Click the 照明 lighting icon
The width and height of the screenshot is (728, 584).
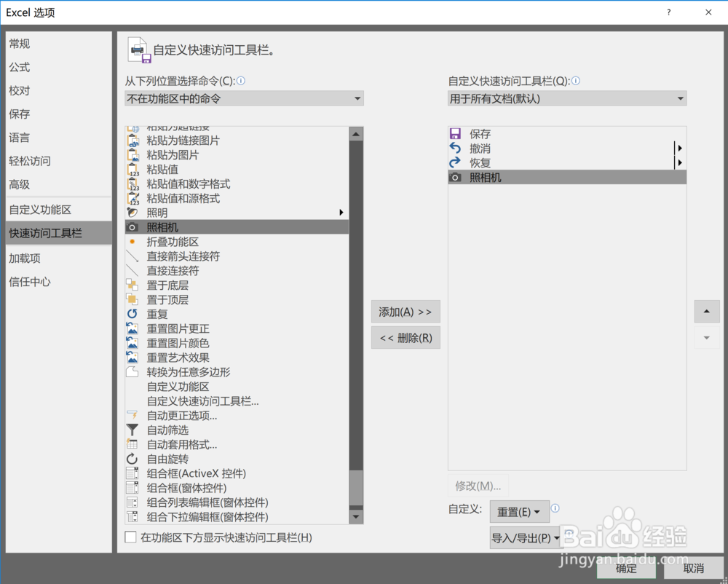coord(132,213)
